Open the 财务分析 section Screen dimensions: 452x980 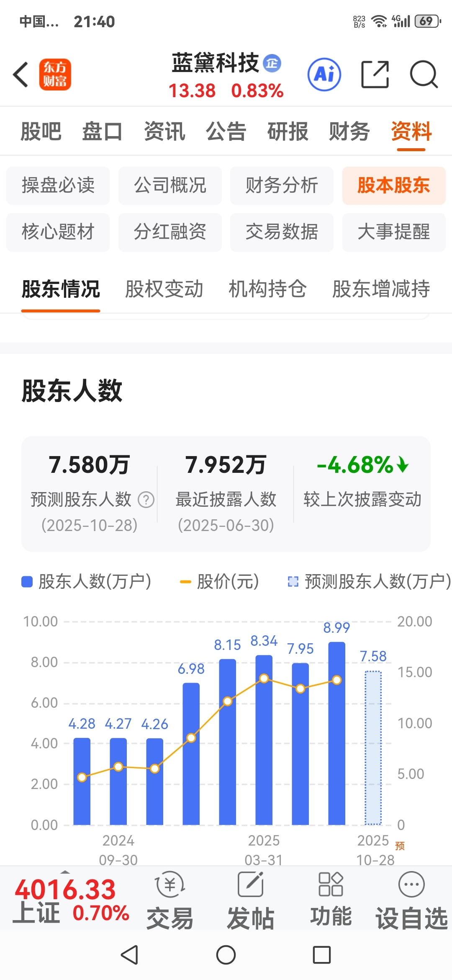[282, 186]
